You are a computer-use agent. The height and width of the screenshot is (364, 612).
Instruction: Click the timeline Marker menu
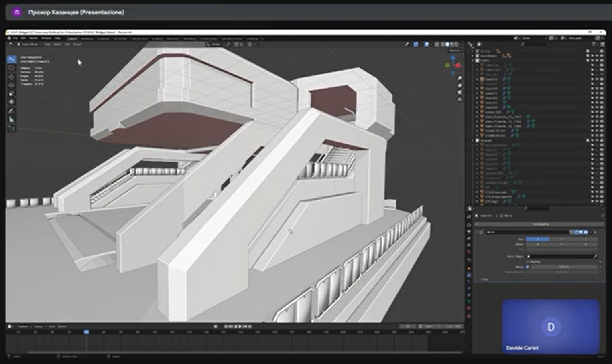click(62, 326)
